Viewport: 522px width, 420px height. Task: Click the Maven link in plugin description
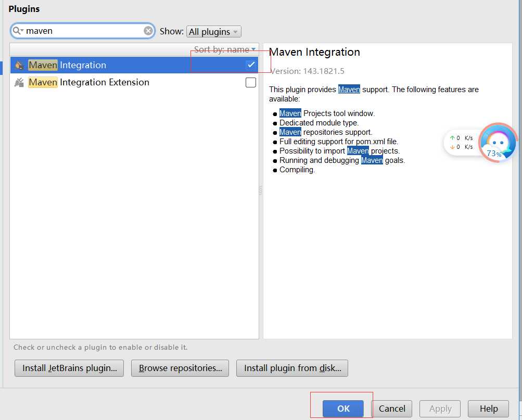[x=349, y=90]
